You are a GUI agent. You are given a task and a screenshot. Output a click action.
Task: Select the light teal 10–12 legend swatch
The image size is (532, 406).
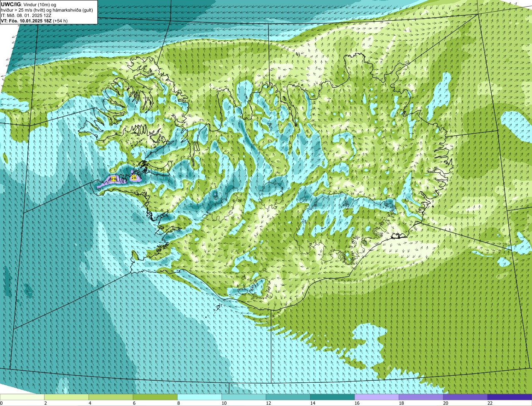click(x=244, y=397)
